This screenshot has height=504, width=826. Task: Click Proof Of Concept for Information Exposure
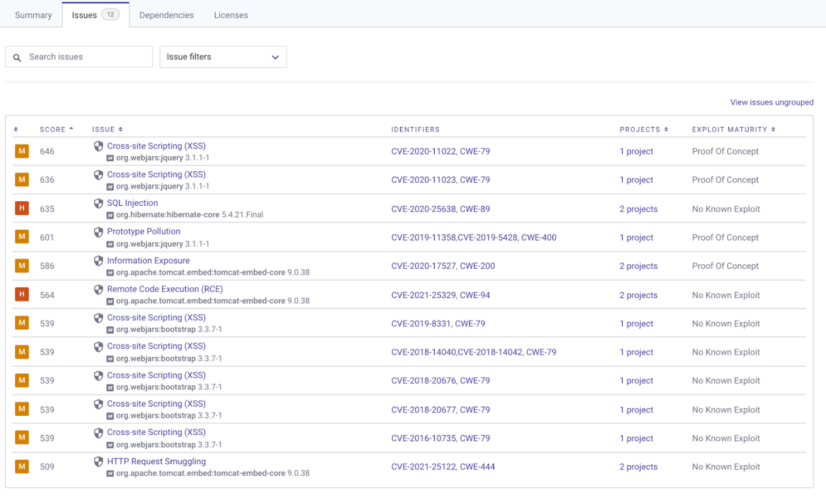pyautogui.click(x=725, y=266)
